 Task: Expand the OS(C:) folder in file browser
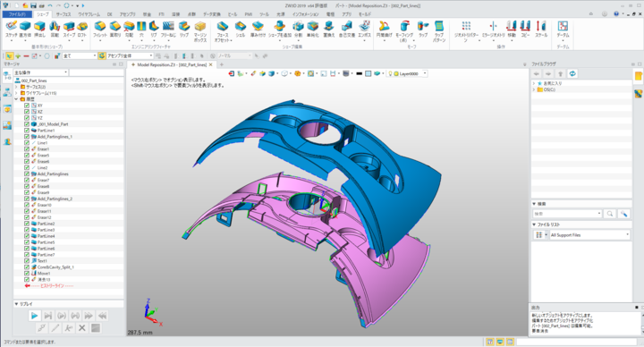pyautogui.click(x=534, y=89)
